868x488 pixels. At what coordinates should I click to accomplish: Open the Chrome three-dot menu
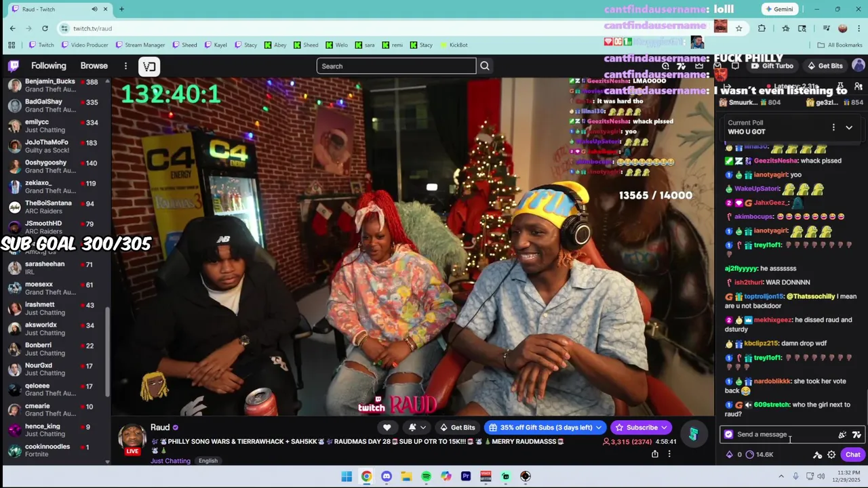[859, 28]
